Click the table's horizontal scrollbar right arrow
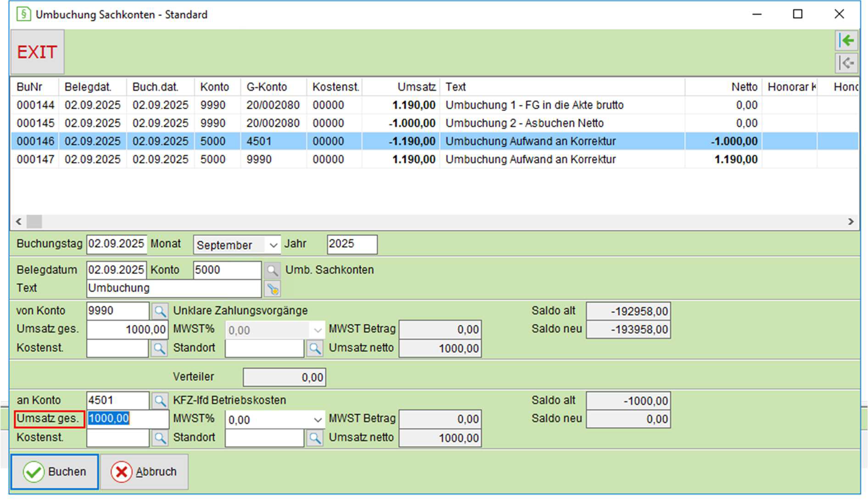This screenshot has width=868, height=502. pyautogui.click(x=851, y=222)
